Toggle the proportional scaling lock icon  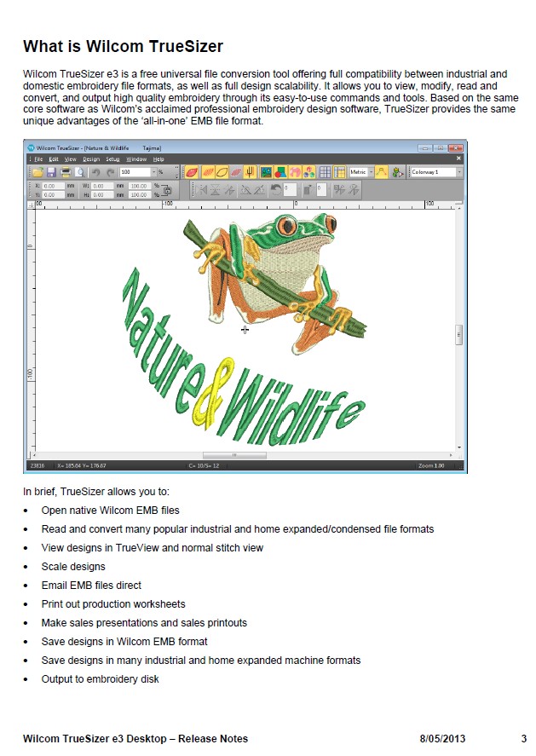tap(168, 190)
